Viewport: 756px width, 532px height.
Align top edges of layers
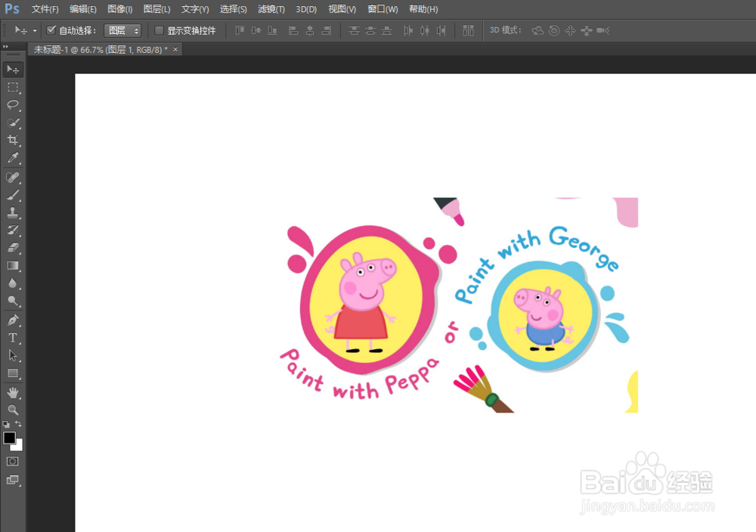pyautogui.click(x=240, y=31)
